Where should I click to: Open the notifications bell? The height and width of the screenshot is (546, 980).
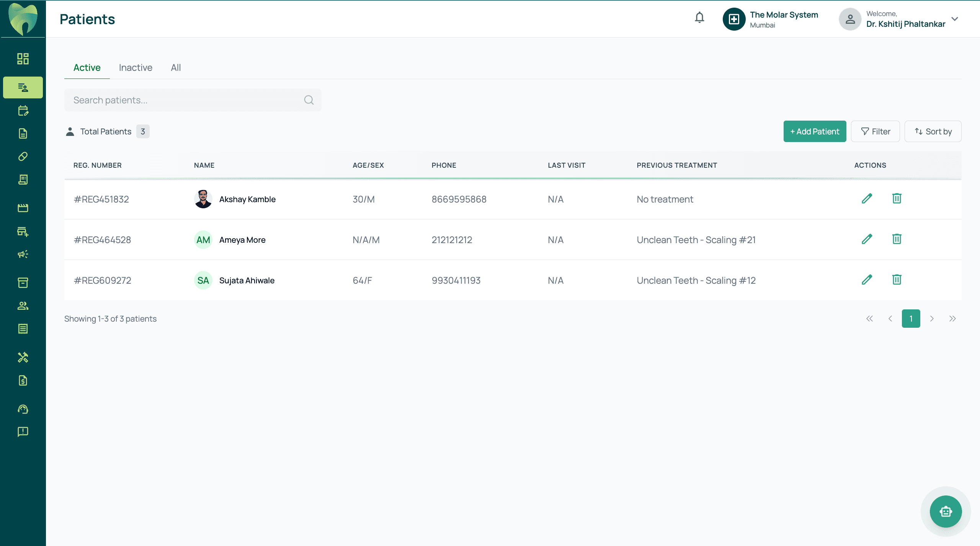point(699,18)
